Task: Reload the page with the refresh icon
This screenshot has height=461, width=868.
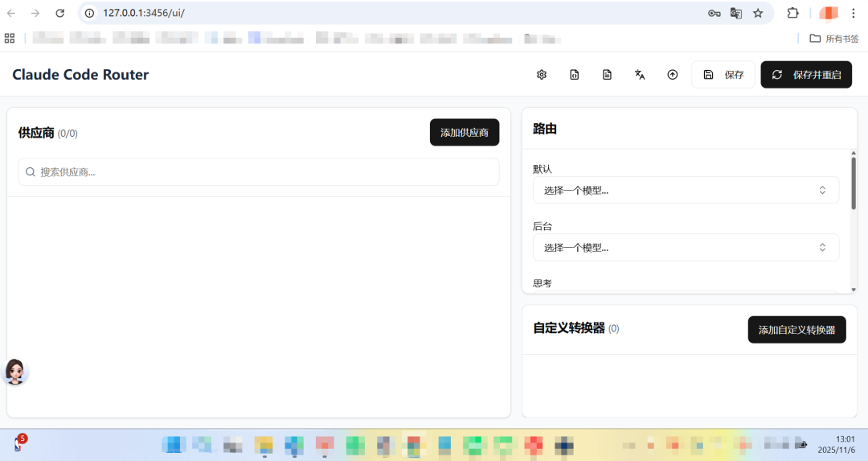Action: point(59,13)
